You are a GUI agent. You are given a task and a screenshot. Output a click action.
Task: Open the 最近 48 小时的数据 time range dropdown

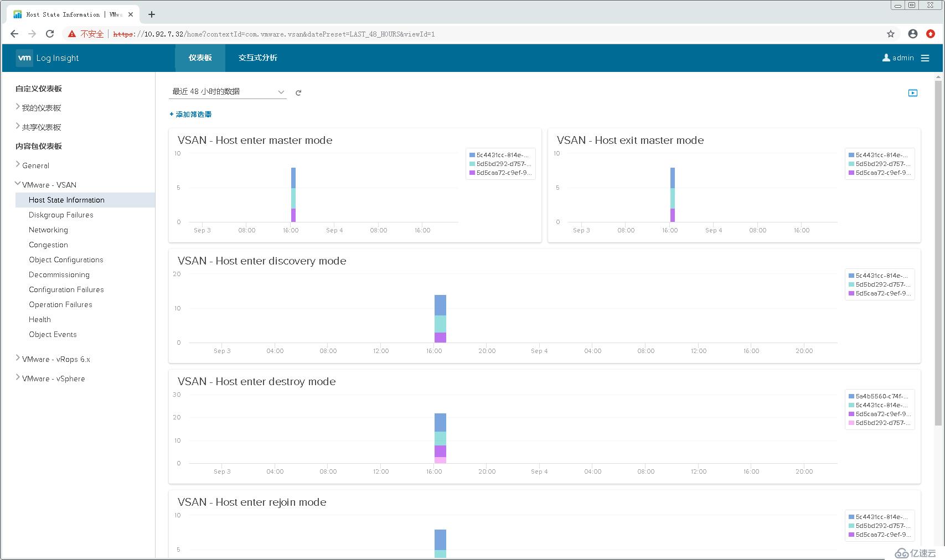tap(228, 92)
